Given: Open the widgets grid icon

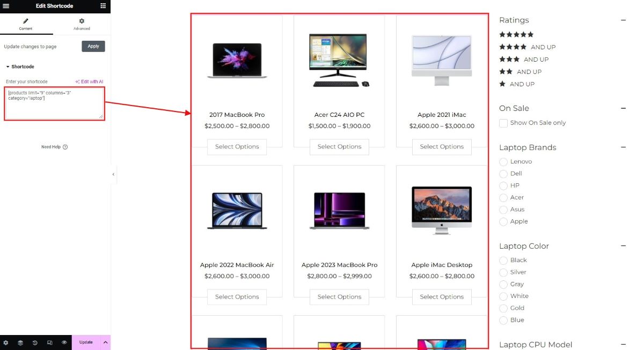Looking at the screenshot, I should [103, 6].
